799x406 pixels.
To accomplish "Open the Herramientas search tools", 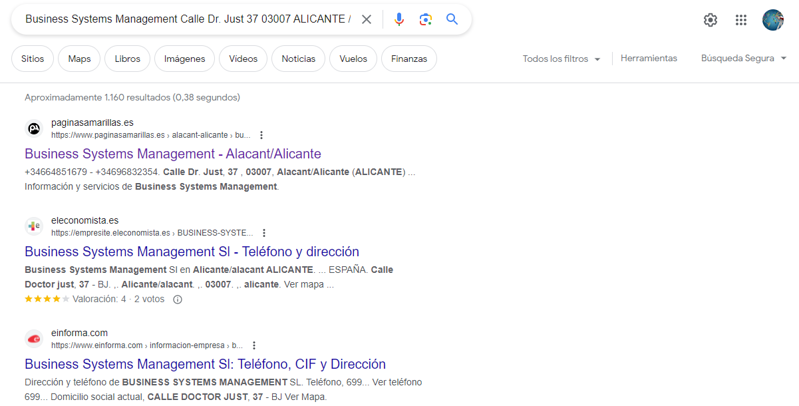I will click(x=648, y=59).
